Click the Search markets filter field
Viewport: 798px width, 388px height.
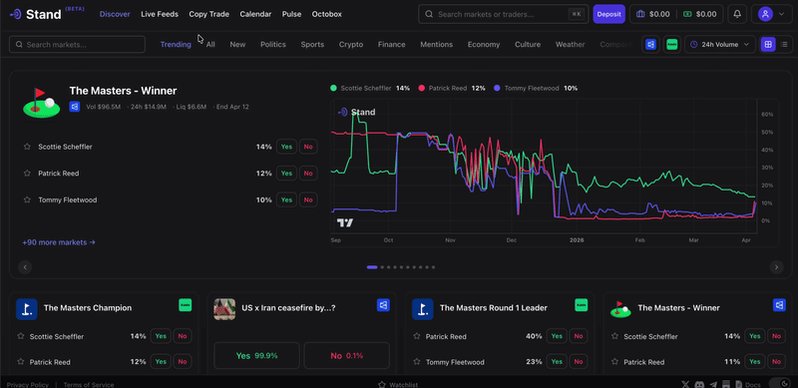point(77,44)
